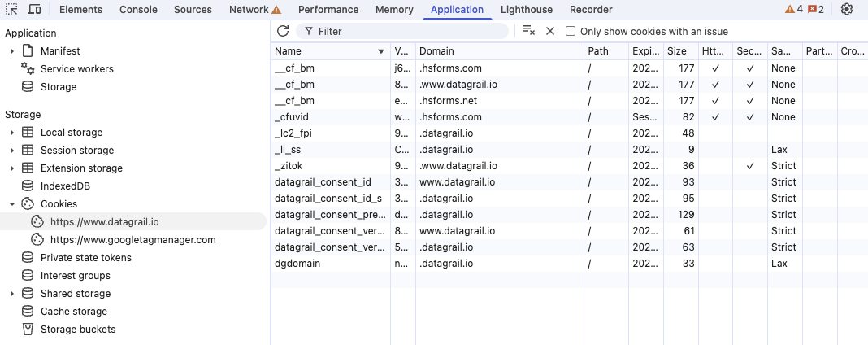Expand the Session storage tree node

tap(12, 151)
